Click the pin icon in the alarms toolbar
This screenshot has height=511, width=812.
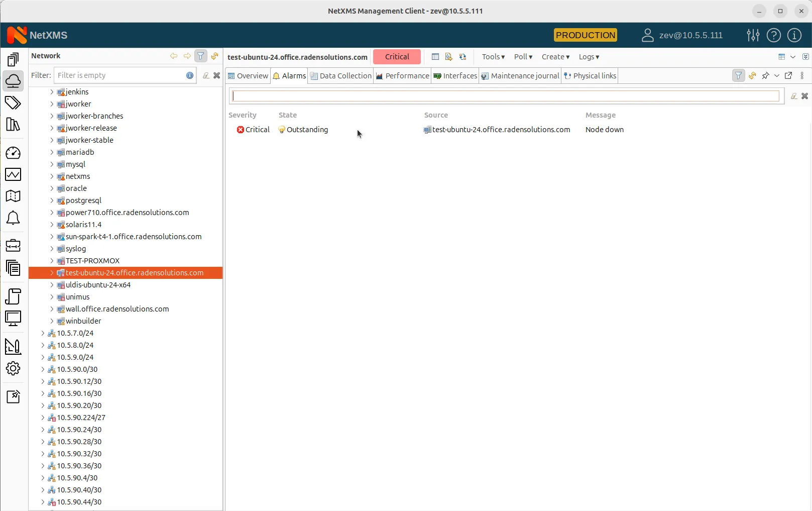point(765,75)
